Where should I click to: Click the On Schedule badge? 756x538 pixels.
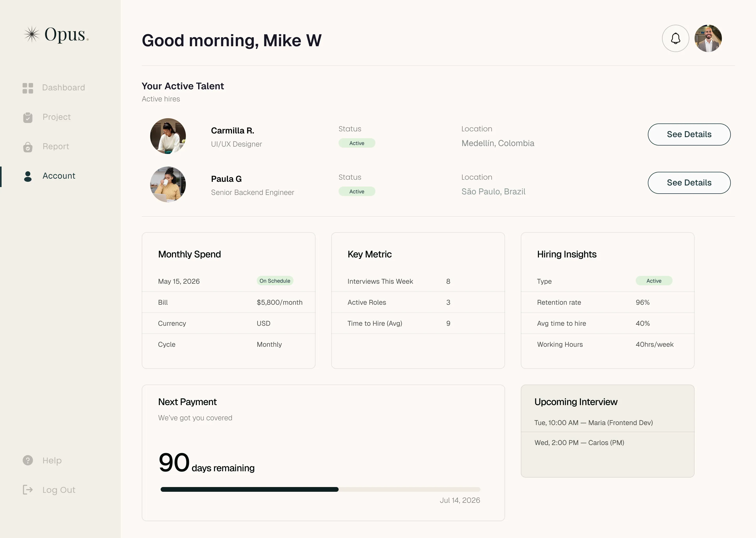tap(275, 281)
